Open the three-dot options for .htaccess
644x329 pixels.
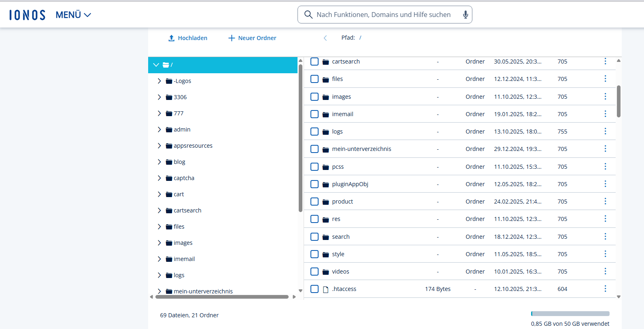tap(605, 289)
